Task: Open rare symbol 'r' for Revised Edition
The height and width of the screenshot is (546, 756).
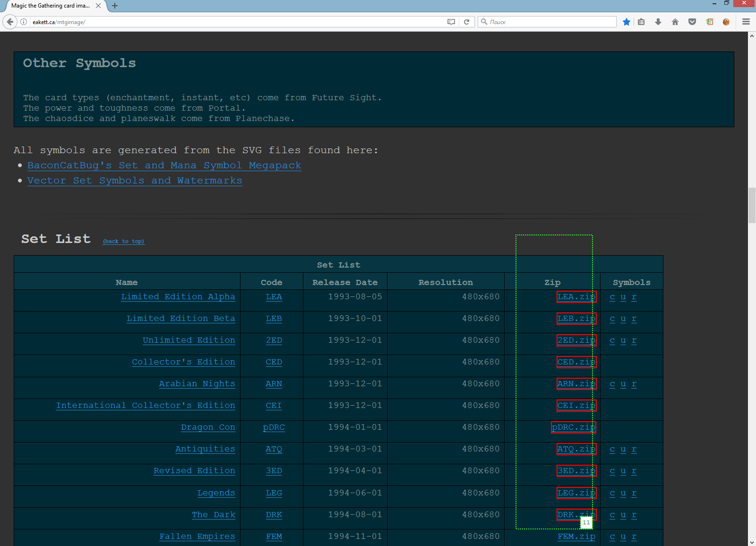Action: [x=634, y=471]
